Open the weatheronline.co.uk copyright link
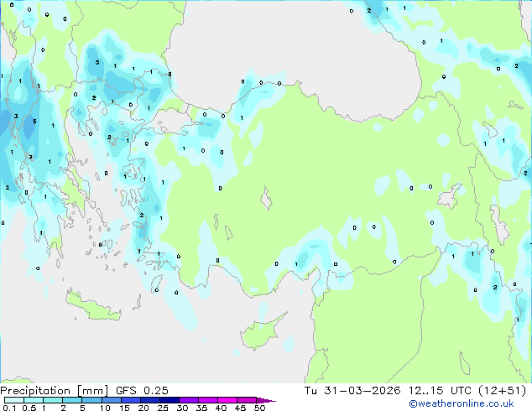Viewport: 532px width, 411px height. pyautogui.click(x=462, y=403)
